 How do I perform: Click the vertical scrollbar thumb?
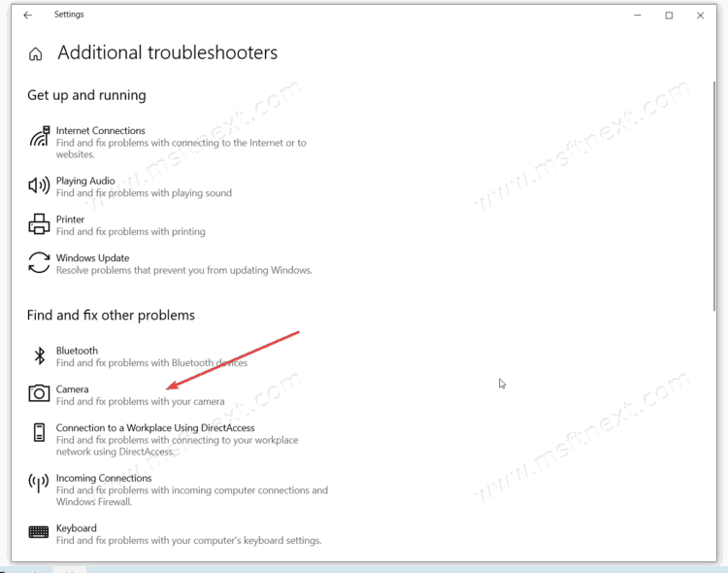tap(714, 196)
